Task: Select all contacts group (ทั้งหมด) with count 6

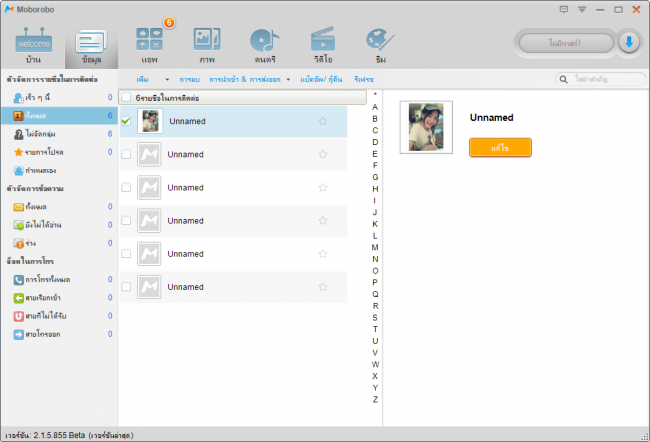Action: [x=59, y=116]
